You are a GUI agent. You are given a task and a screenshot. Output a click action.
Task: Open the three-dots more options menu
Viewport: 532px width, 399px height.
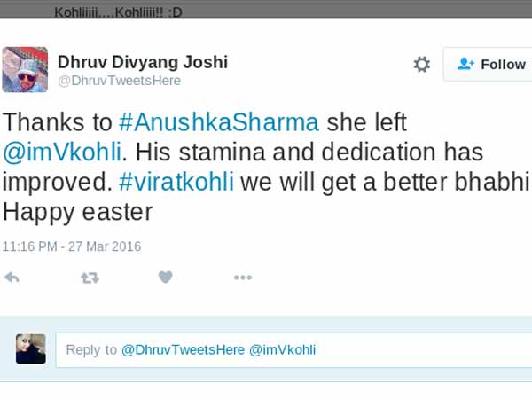tap(243, 278)
